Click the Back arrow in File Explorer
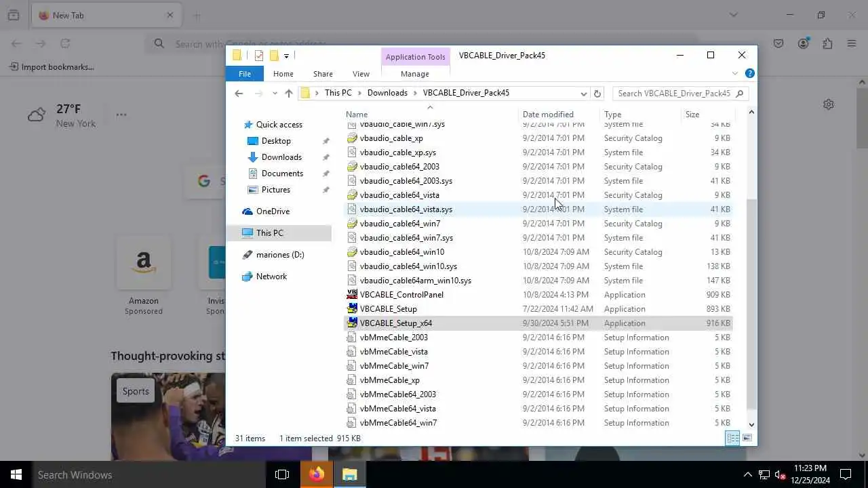The width and height of the screenshot is (868, 488). (239, 94)
